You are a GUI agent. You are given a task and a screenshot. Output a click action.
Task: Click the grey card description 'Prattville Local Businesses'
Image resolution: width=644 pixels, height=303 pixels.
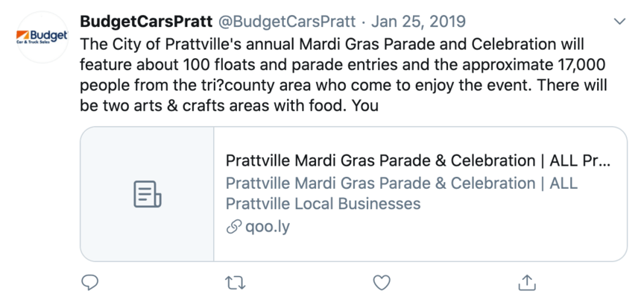pyautogui.click(x=323, y=204)
